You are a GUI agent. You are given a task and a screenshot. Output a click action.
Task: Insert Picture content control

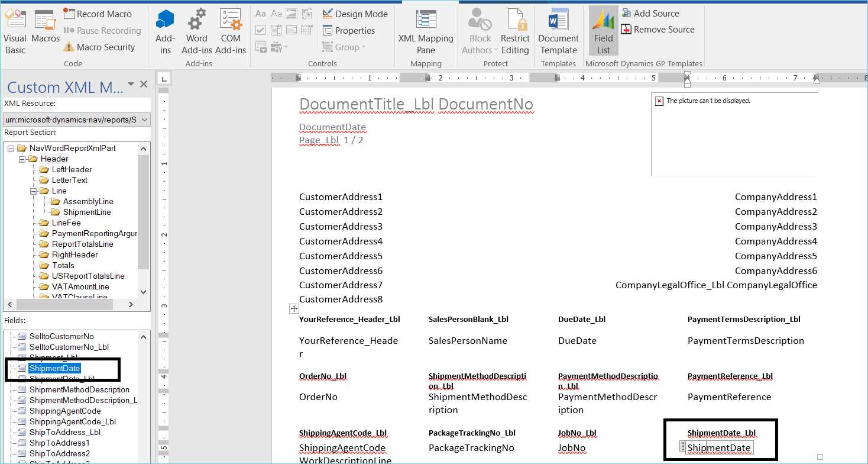[x=292, y=14]
